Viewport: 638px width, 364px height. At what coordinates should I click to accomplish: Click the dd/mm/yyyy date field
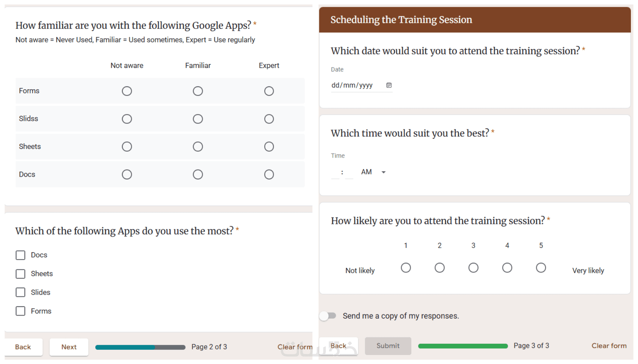click(352, 86)
